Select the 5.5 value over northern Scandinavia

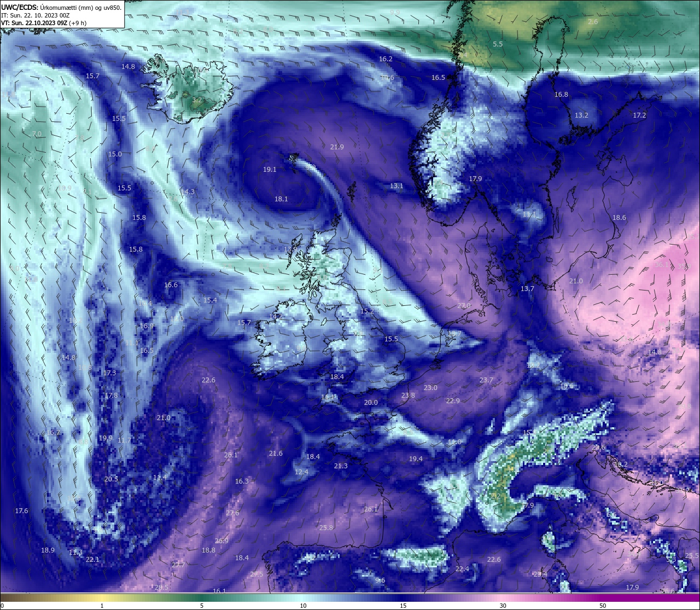pyautogui.click(x=498, y=44)
